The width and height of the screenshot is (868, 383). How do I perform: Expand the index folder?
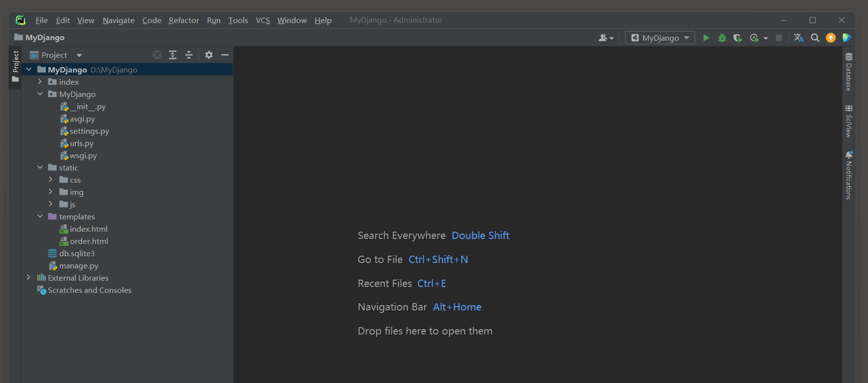(x=40, y=82)
